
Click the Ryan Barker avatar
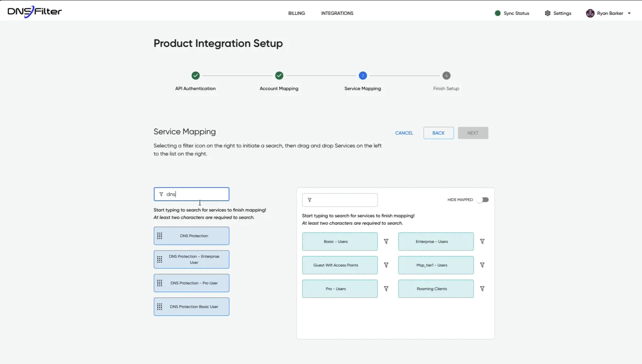[590, 13]
